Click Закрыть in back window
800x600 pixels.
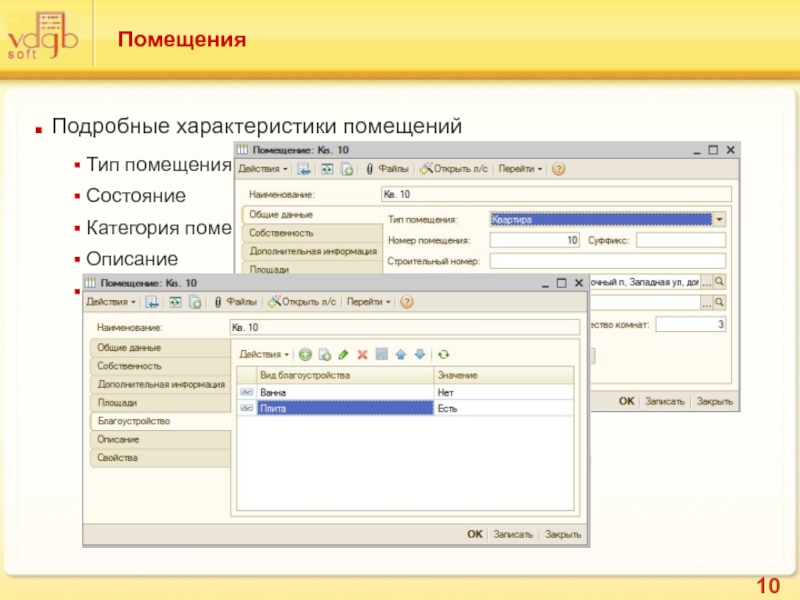click(714, 401)
